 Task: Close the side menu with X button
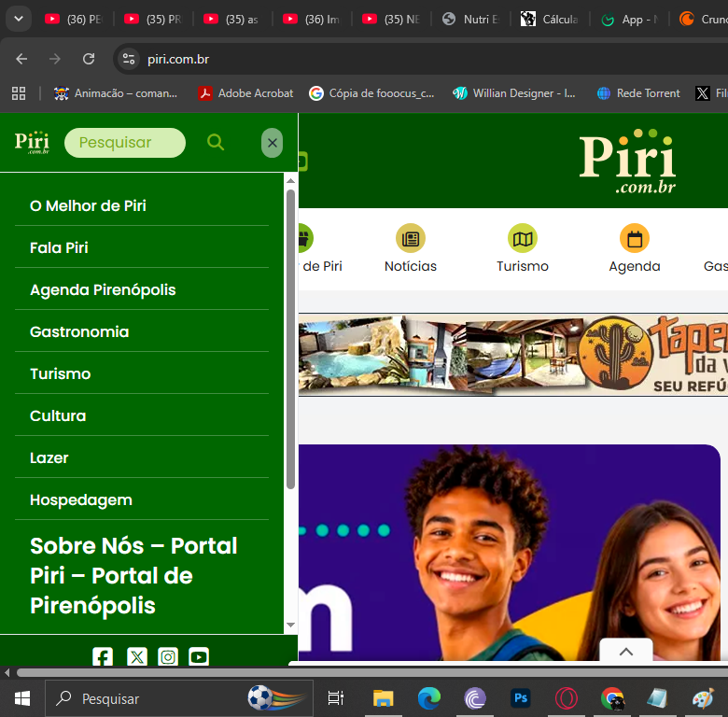tap(273, 143)
